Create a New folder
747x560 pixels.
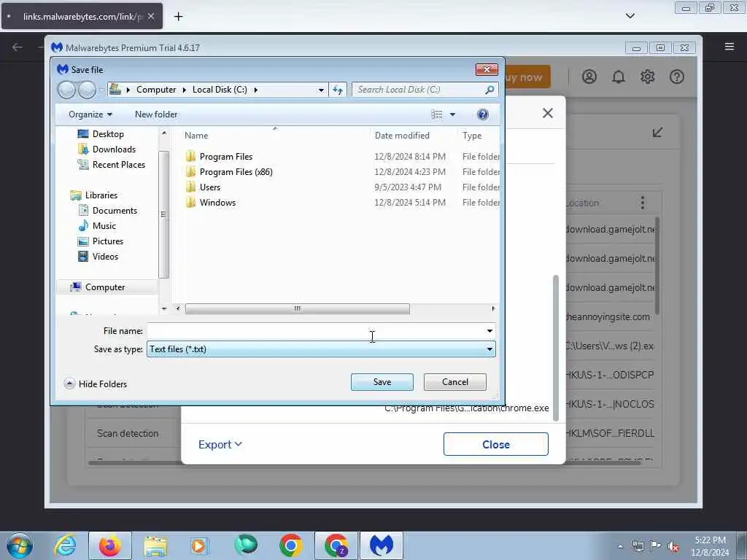[x=156, y=114]
